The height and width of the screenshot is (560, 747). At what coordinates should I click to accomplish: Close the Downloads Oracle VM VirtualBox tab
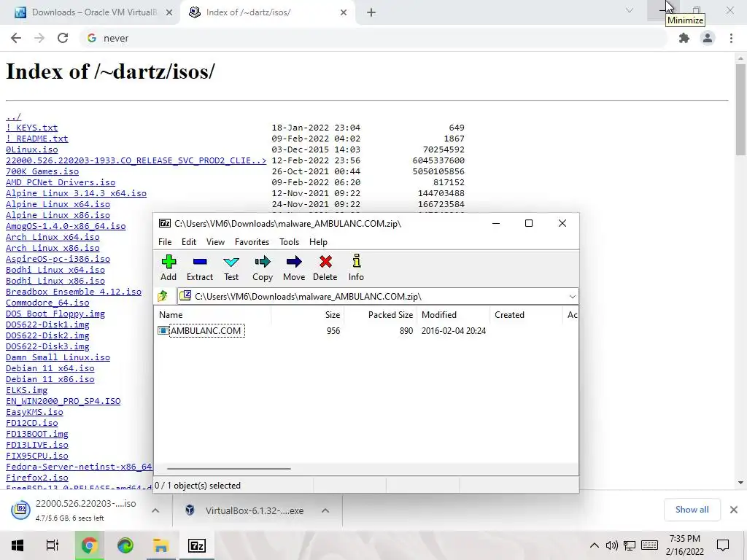[169, 12]
